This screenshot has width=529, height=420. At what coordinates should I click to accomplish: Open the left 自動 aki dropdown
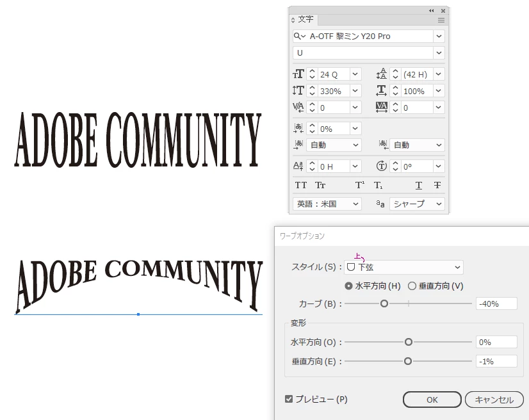334,145
